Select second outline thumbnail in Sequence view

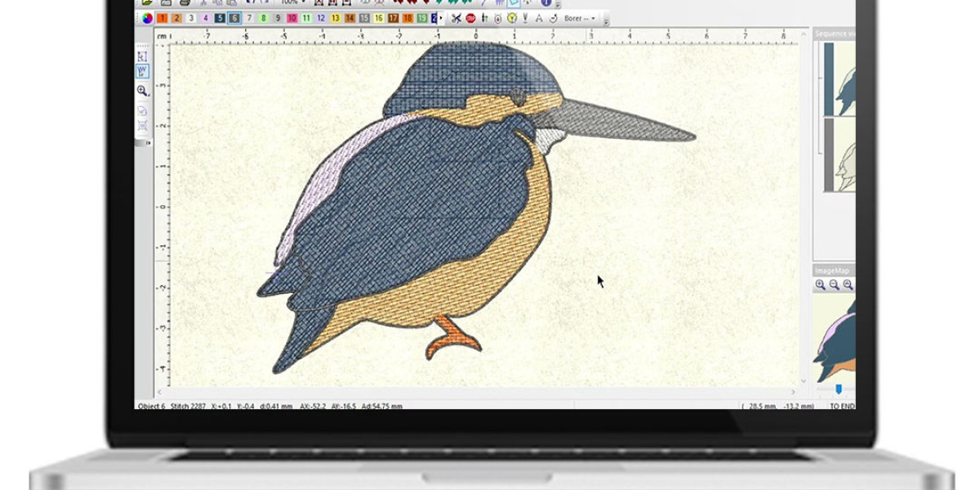[x=840, y=155]
